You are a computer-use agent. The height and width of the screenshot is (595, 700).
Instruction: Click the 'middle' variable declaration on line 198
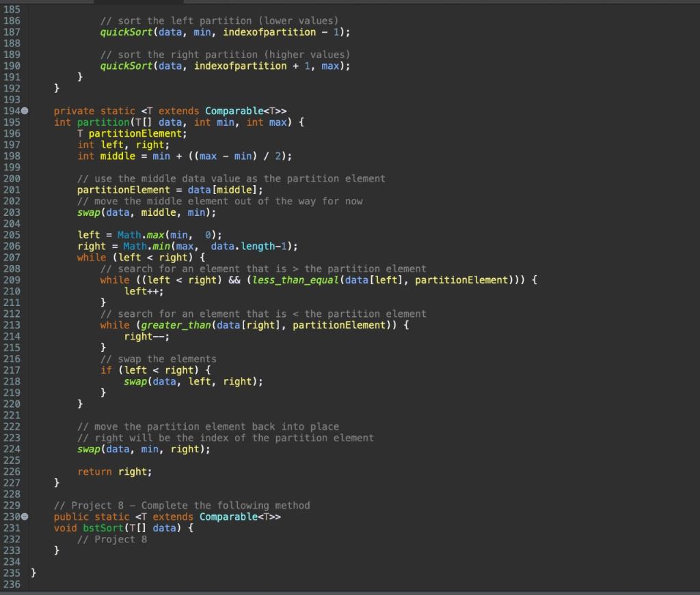pyautogui.click(x=118, y=156)
